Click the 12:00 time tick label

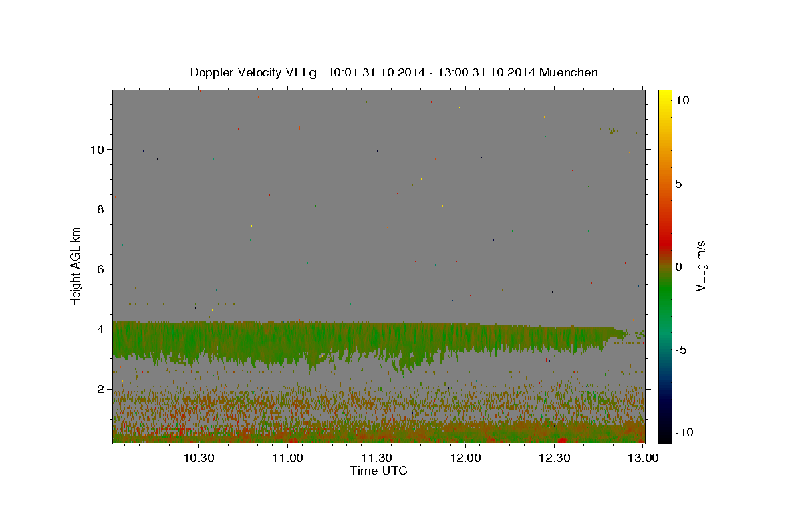465,458
